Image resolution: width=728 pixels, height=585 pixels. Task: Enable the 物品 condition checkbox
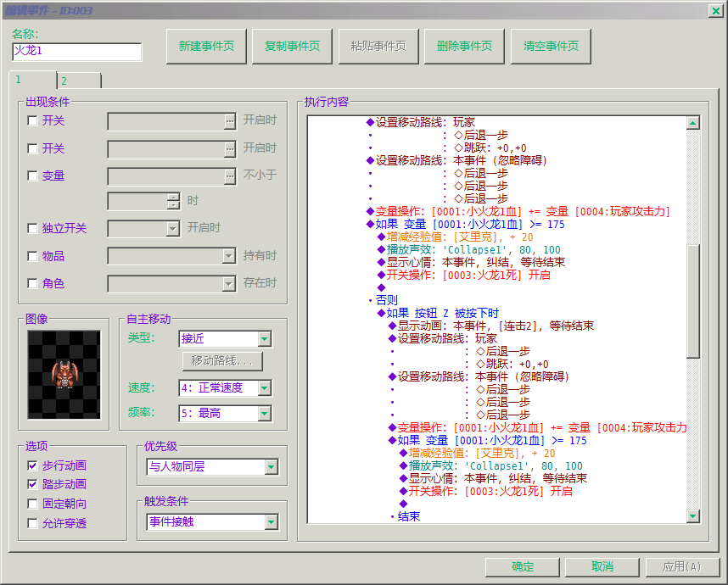pos(32,256)
